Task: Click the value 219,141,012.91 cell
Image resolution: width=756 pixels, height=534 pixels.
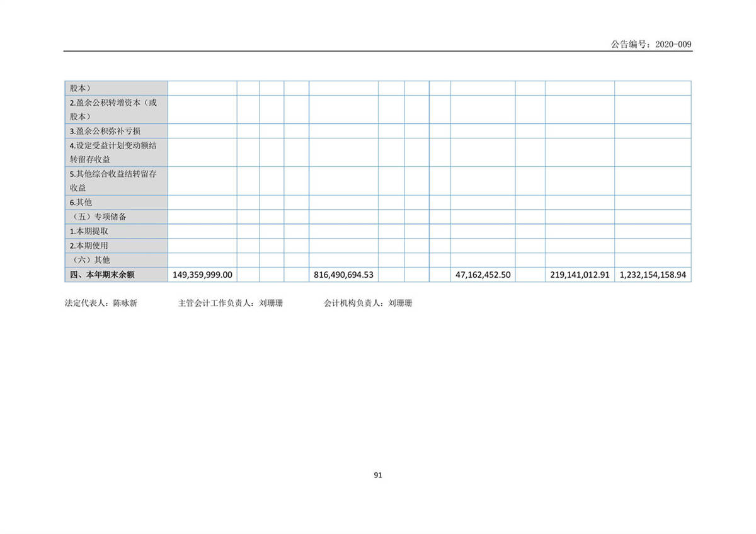Action: tap(580, 275)
